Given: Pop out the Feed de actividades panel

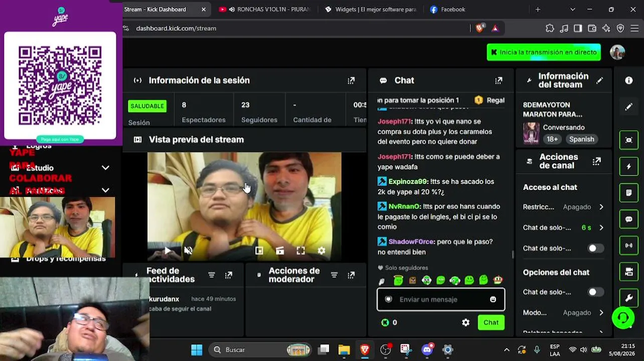Looking at the screenshot, I should pos(229,275).
